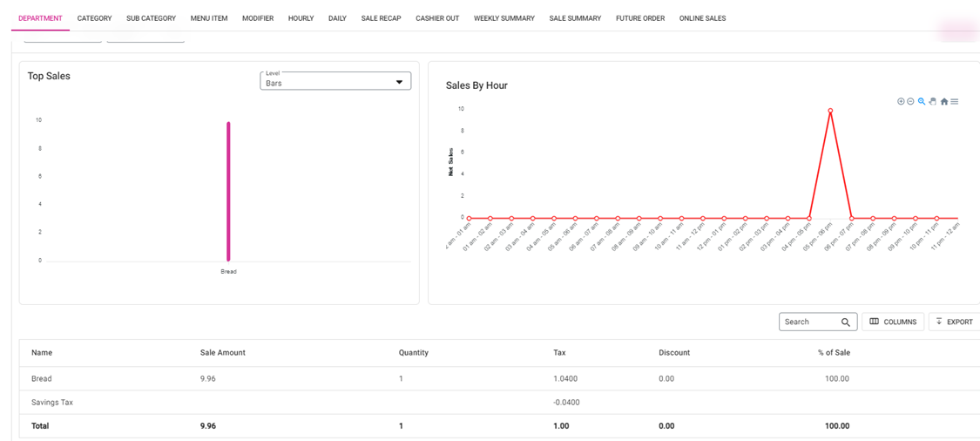Sort table by Sale Amount column header
This screenshot has width=980, height=441.
[223, 353]
